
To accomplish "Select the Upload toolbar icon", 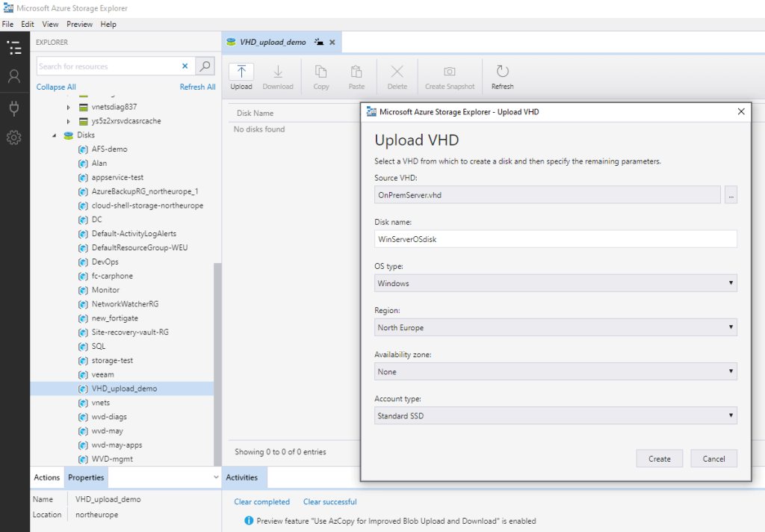I will [241, 74].
